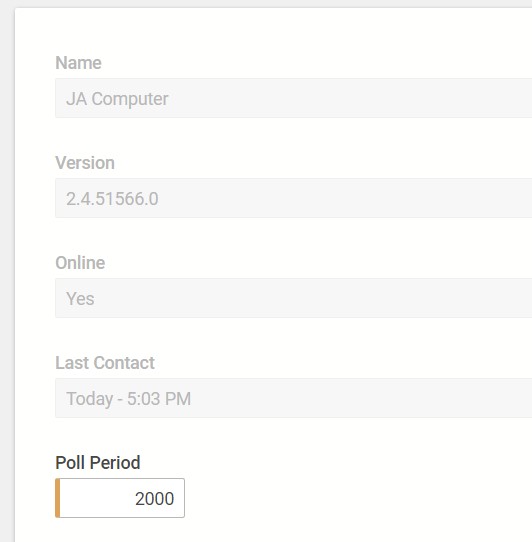Focus the disabled Name field
The image size is (532, 542).
293,98
